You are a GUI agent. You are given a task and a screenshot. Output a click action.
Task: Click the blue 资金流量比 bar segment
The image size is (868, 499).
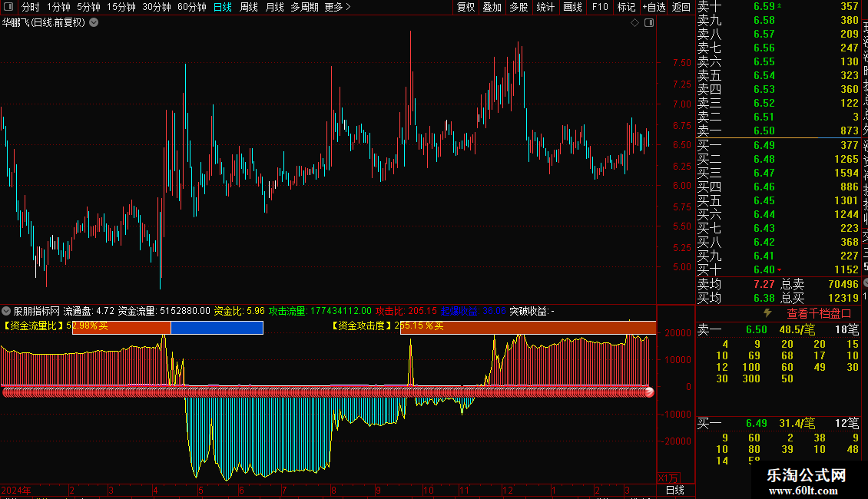[217, 328]
